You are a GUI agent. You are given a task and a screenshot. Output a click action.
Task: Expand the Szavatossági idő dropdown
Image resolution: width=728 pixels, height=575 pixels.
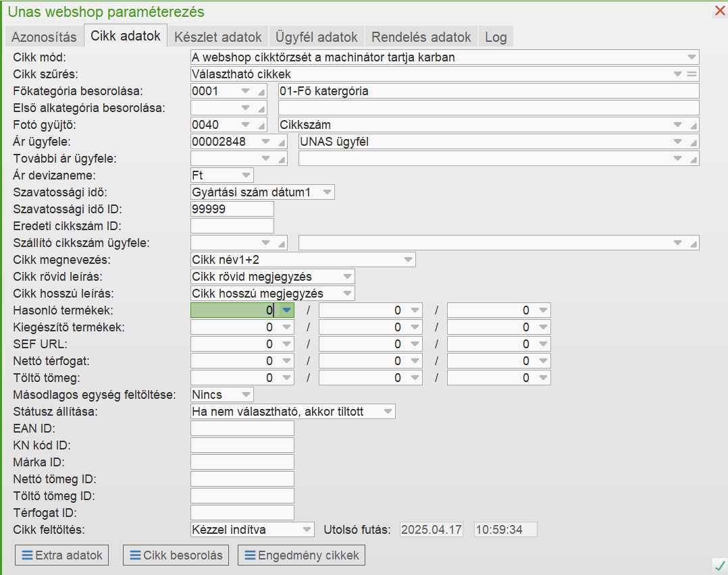pyautogui.click(x=327, y=192)
